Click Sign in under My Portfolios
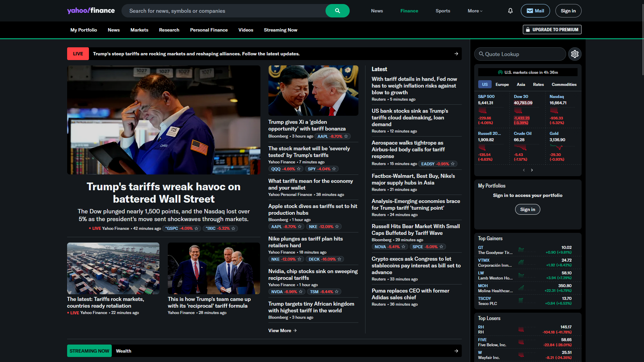The image size is (644, 362). coord(528,209)
